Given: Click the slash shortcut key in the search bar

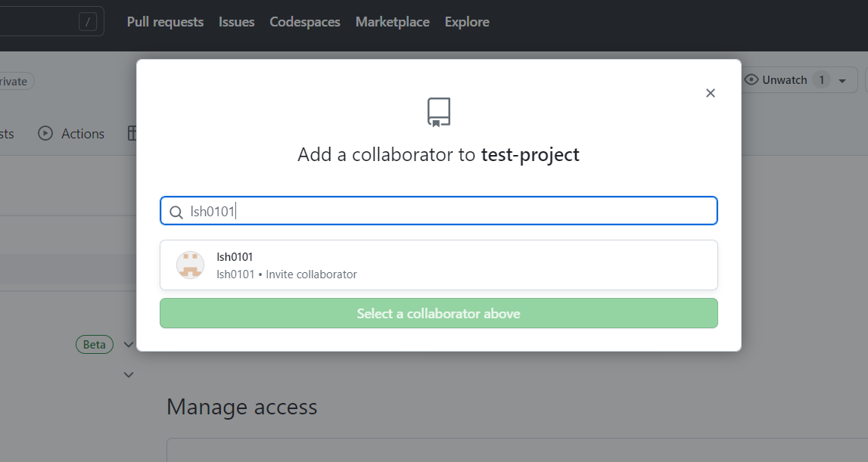Looking at the screenshot, I should click(88, 22).
